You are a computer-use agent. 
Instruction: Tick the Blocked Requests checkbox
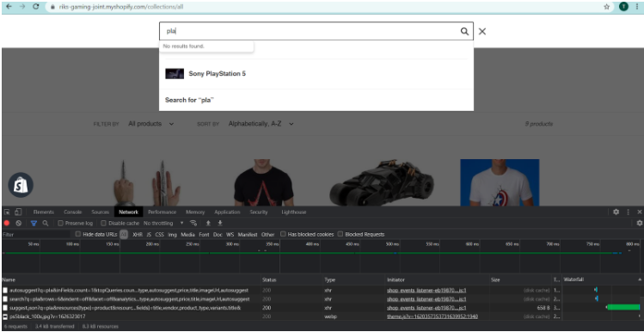click(340, 234)
